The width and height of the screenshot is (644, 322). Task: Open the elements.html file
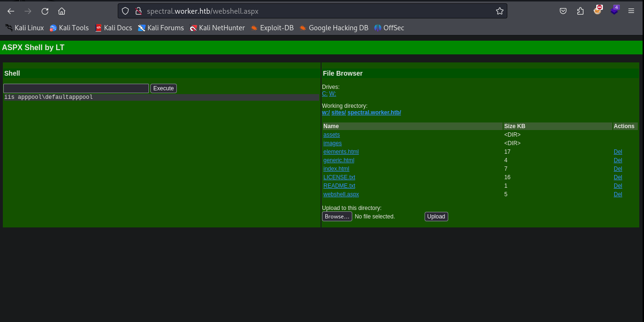pyautogui.click(x=341, y=152)
